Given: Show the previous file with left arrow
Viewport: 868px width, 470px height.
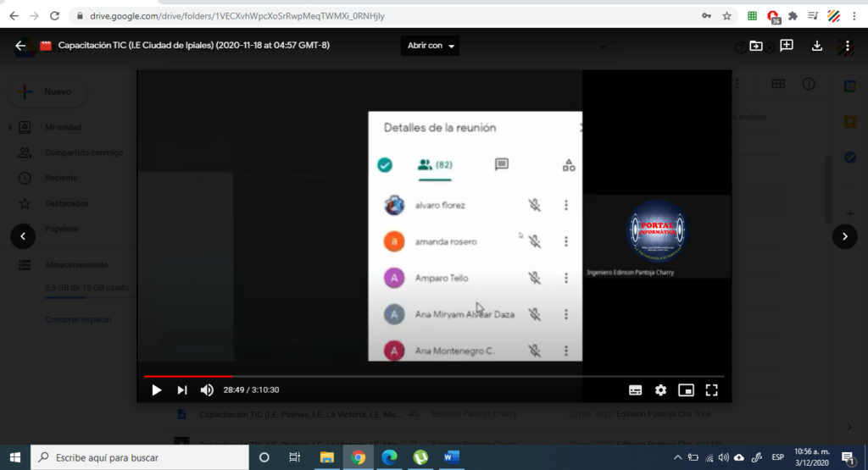Looking at the screenshot, I should [x=23, y=236].
